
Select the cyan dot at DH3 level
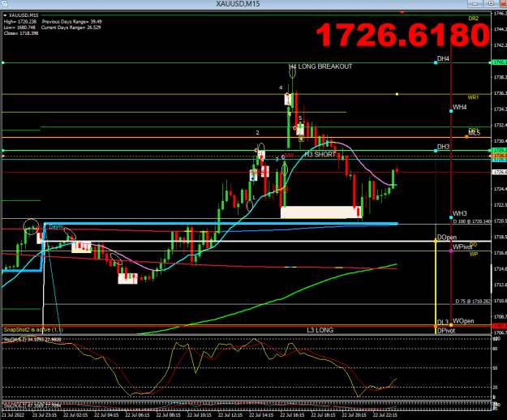(x=436, y=151)
